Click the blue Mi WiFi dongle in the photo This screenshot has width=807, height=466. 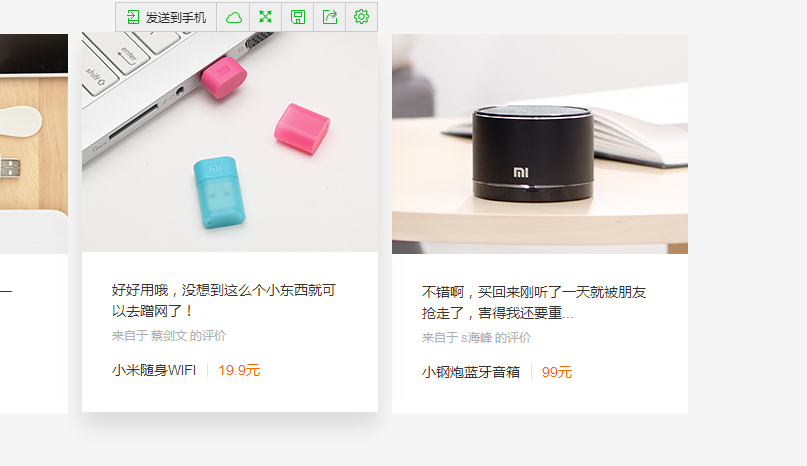(219, 192)
